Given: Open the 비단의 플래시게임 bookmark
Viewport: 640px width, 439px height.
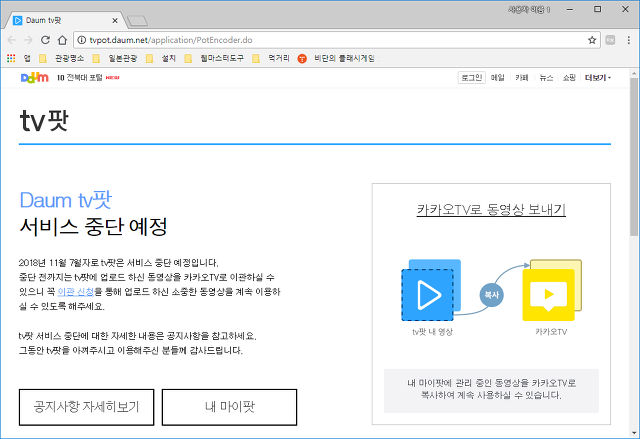Looking at the screenshot, I should click(x=338, y=58).
